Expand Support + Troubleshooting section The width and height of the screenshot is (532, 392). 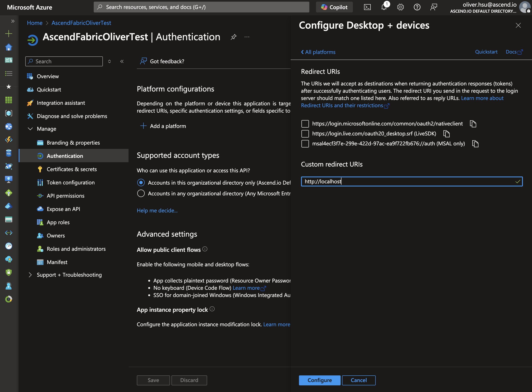click(30, 275)
